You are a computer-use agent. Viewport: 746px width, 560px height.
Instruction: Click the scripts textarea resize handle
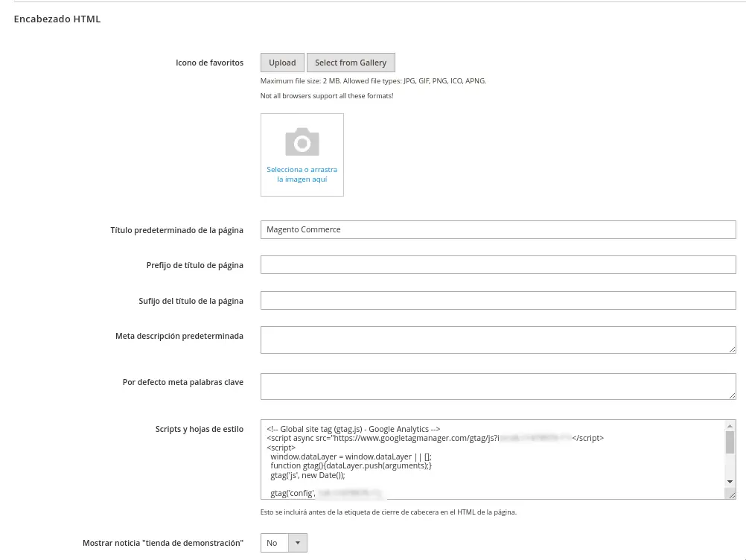732,495
